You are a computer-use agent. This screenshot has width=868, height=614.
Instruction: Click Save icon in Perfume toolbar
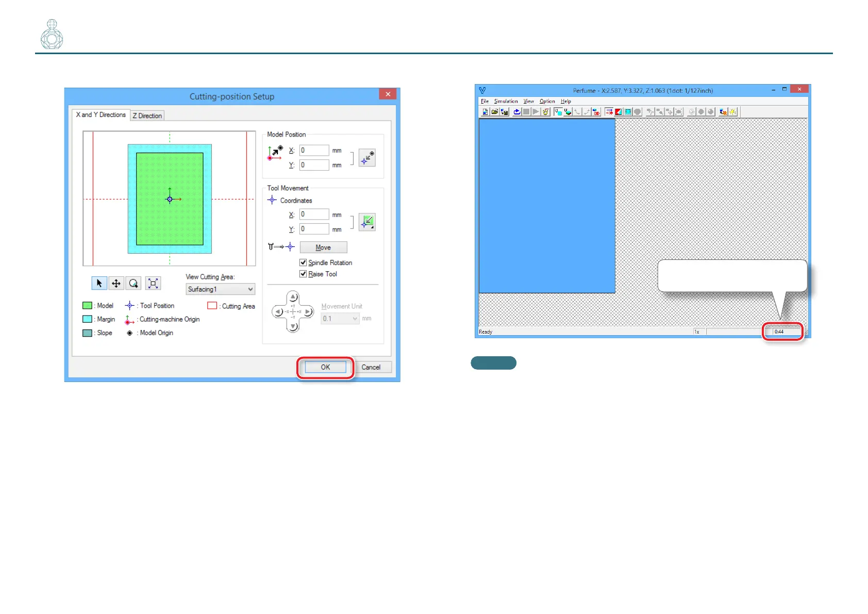point(504,112)
